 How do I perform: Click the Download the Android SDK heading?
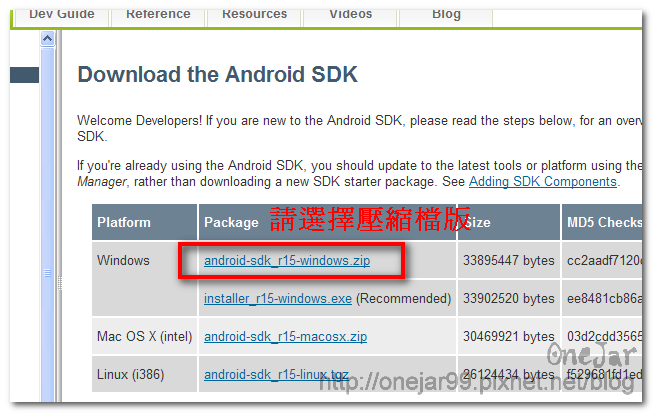coord(217,75)
